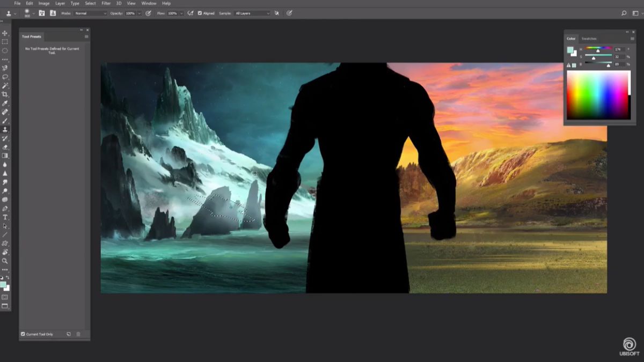Select the Tool Presets tab
The width and height of the screenshot is (644, 362).
[x=31, y=36]
